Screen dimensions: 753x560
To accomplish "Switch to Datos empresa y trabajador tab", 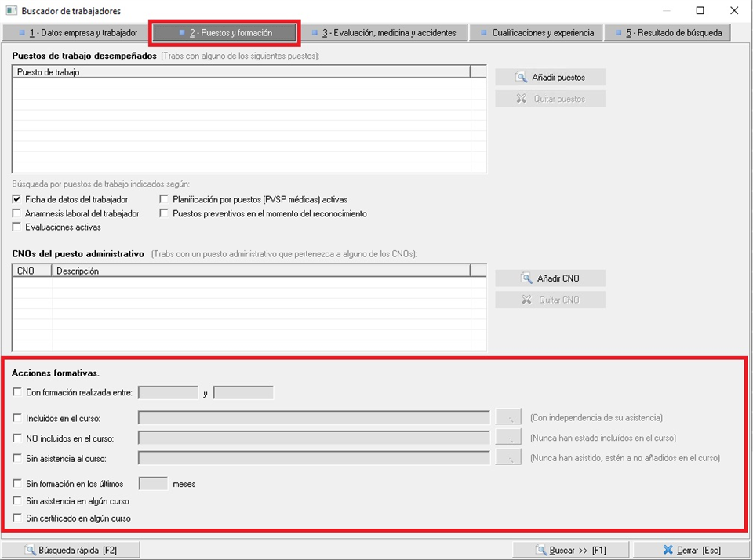I will click(x=76, y=33).
